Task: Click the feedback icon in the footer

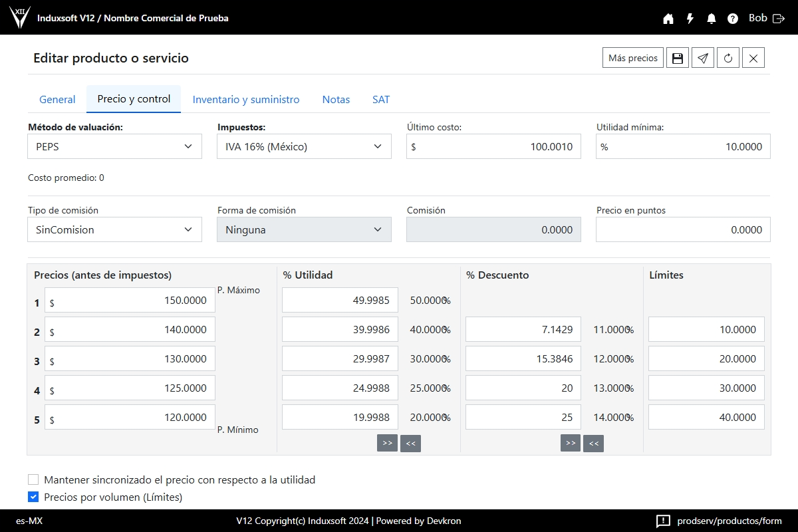Action: click(663, 521)
